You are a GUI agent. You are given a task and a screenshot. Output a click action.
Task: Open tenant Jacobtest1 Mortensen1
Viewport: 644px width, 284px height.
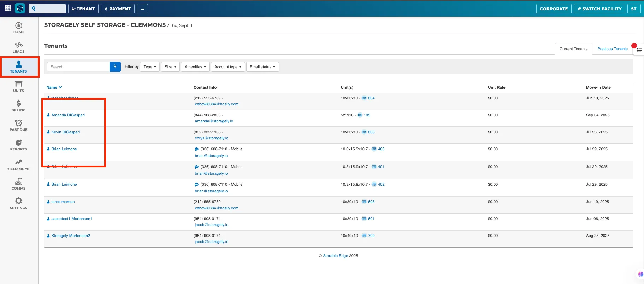(72, 219)
